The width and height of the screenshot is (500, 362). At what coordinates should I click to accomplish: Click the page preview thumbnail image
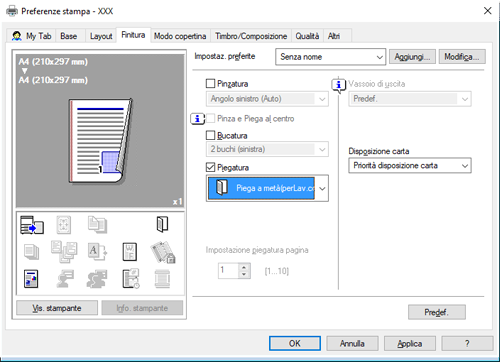[100, 141]
